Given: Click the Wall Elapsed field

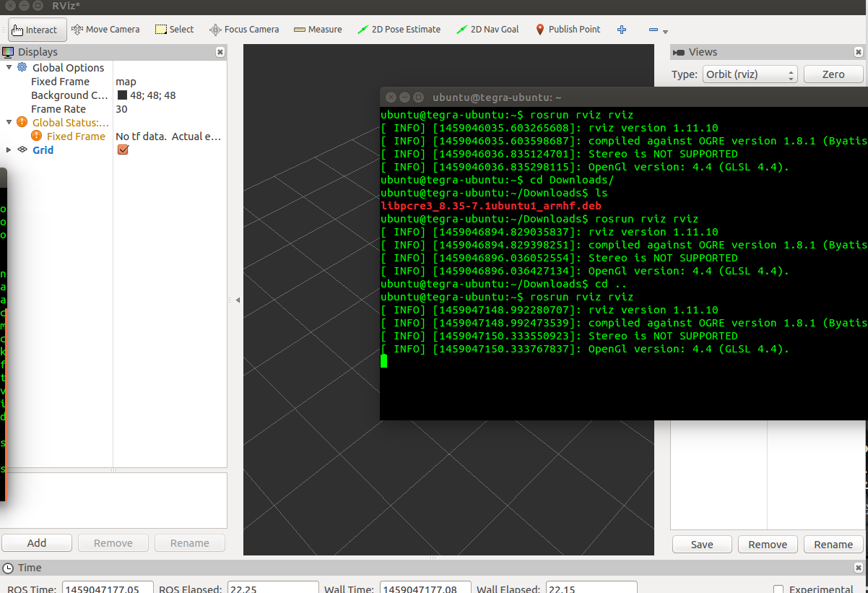Looking at the screenshot, I should click(x=591, y=589).
